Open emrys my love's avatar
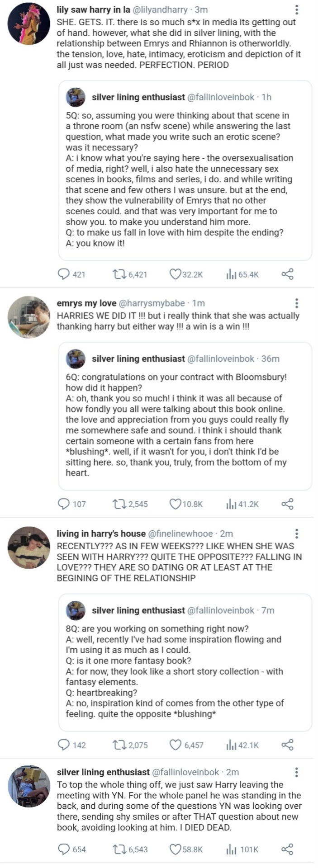This screenshot has height=868, width=318. [x=29, y=317]
